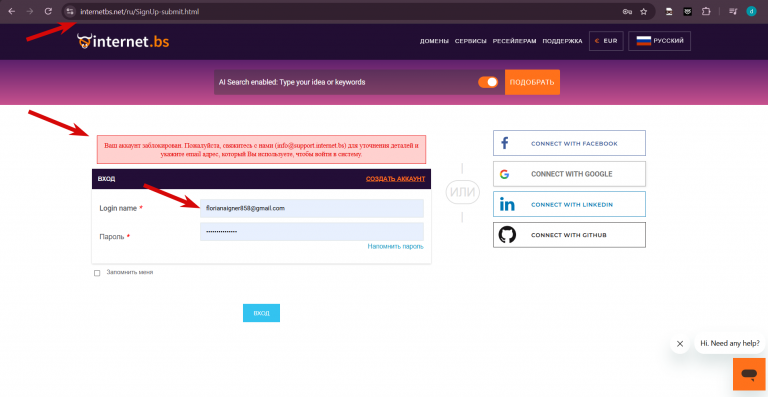The image size is (768, 397).
Task: Click the 'Login name' label
Action: pyautogui.click(x=118, y=208)
